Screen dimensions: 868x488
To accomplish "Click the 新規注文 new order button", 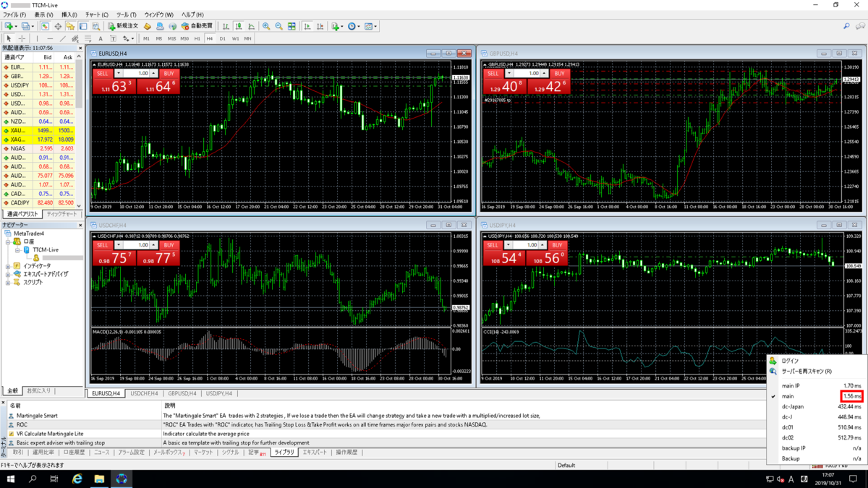I will tap(122, 26).
